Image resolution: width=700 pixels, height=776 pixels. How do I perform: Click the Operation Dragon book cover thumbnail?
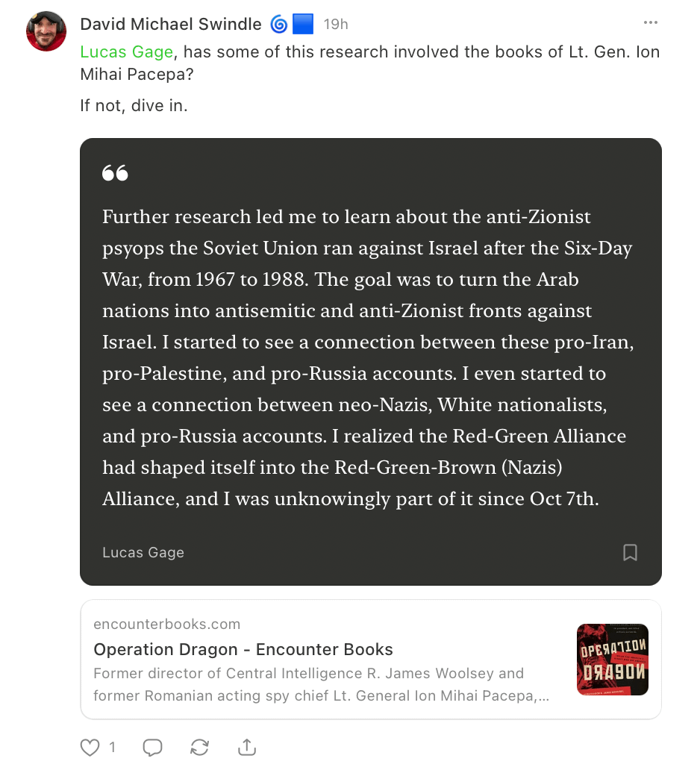[613, 659]
